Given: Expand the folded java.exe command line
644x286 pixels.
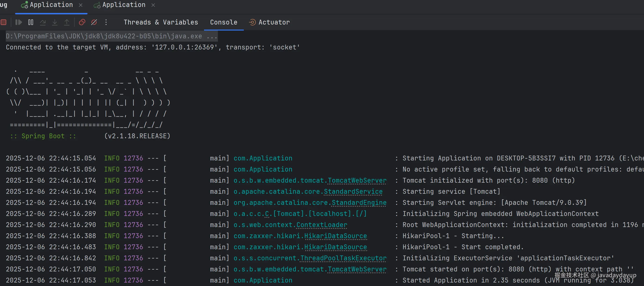Looking at the screenshot, I should 212,36.
